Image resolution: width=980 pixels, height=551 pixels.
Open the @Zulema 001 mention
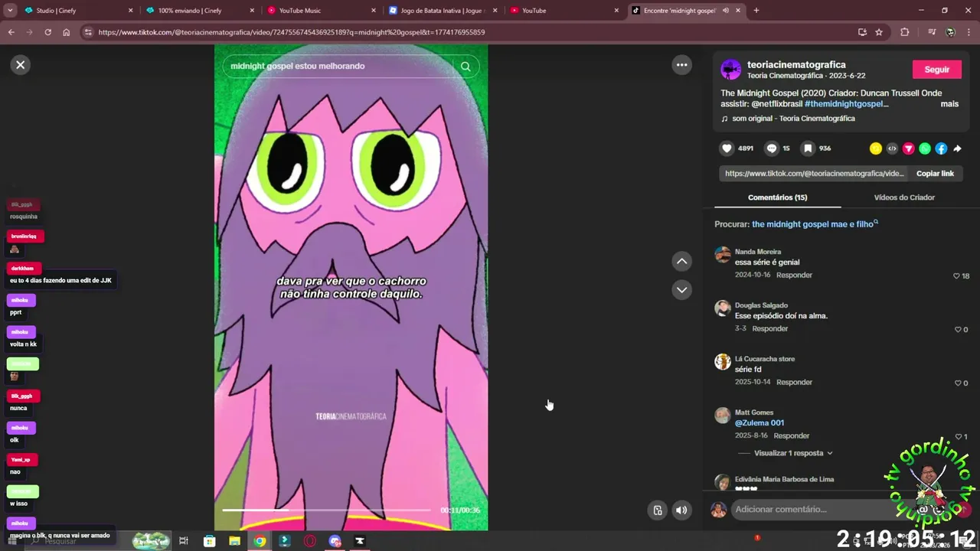coord(759,422)
